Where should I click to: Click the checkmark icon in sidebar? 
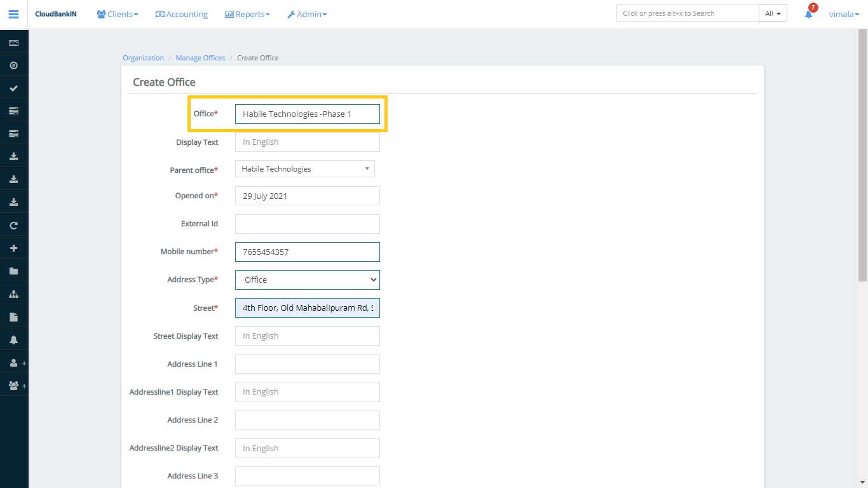(x=14, y=88)
